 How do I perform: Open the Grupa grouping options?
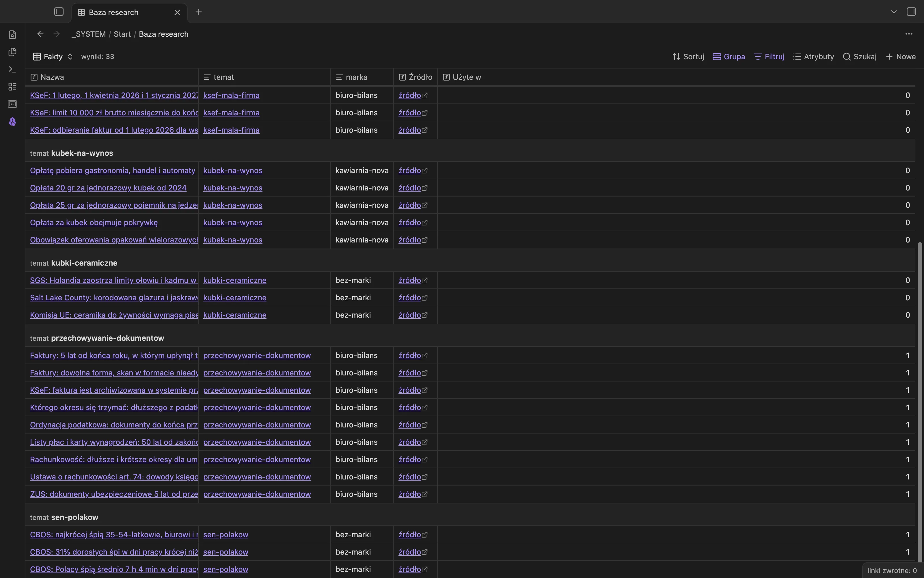(x=729, y=57)
